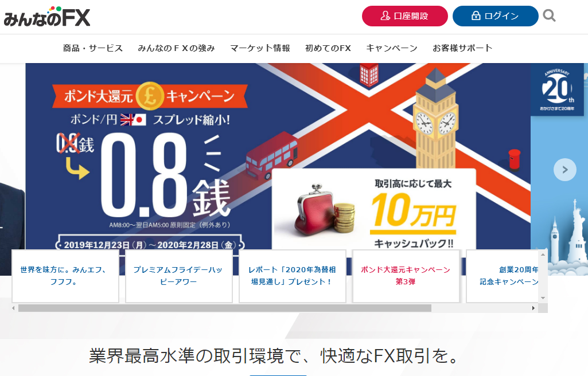This screenshot has height=376, width=588.
Task: Open the マーケット情報 menu
Action: 260,48
